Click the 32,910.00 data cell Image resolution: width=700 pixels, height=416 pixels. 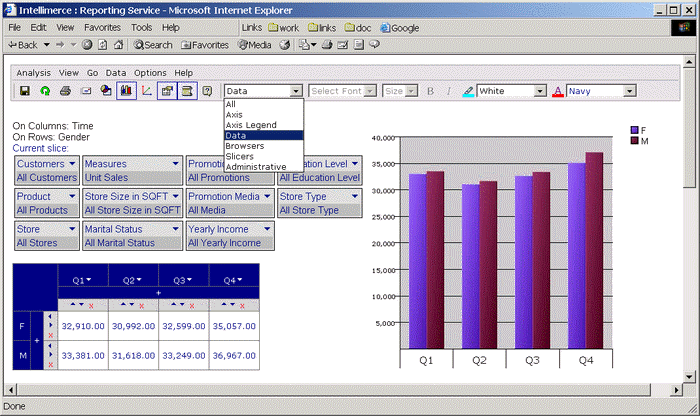(x=83, y=326)
